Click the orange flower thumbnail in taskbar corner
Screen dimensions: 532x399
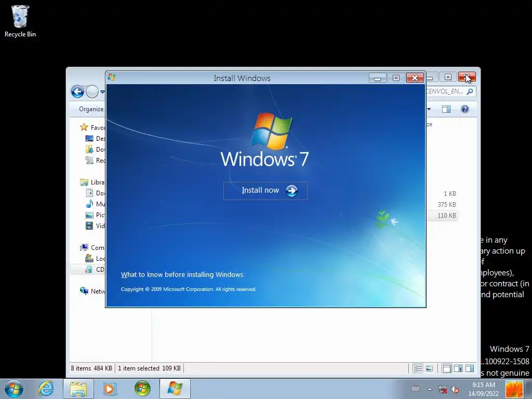(514, 389)
